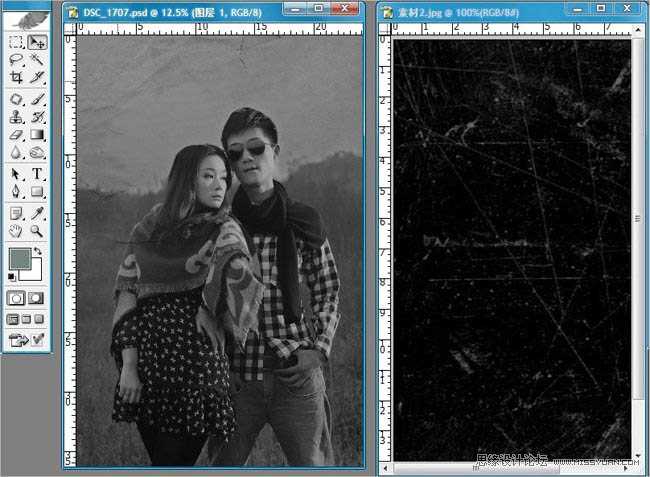Select the Brush tool
650x477 pixels.
pyautogui.click(x=37, y=99)
